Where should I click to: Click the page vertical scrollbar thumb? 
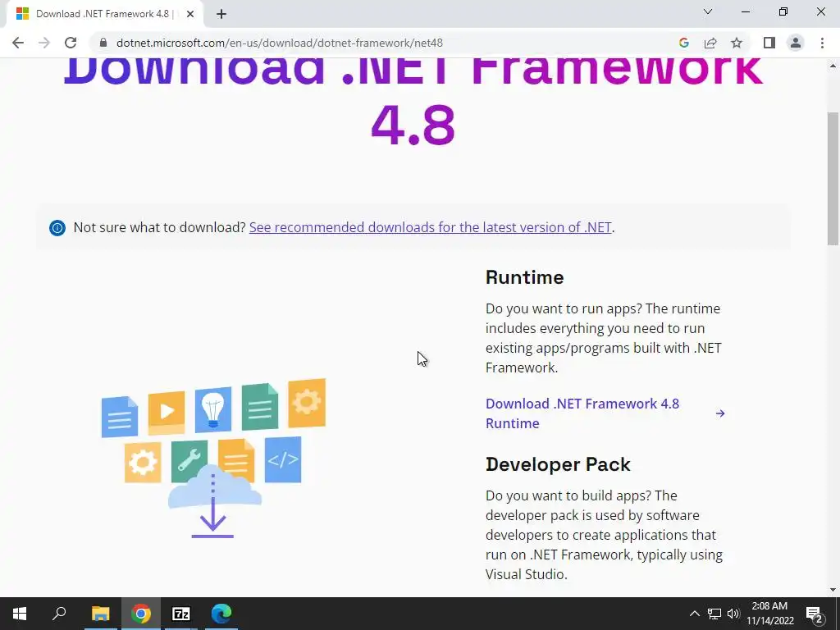833,178
